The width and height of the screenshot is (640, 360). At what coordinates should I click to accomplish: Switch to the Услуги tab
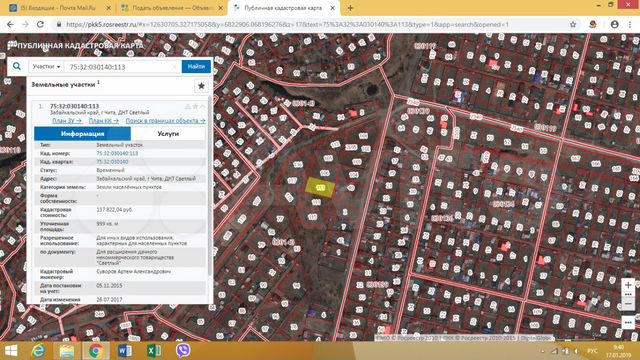tap(168, 133)
